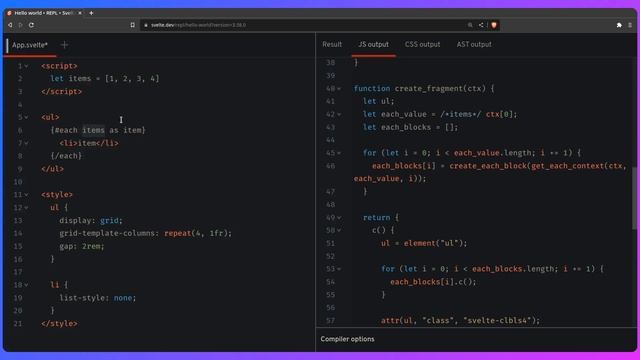
Task: Open the zoom magnifier in address bar
Action: tap(470, 25)
